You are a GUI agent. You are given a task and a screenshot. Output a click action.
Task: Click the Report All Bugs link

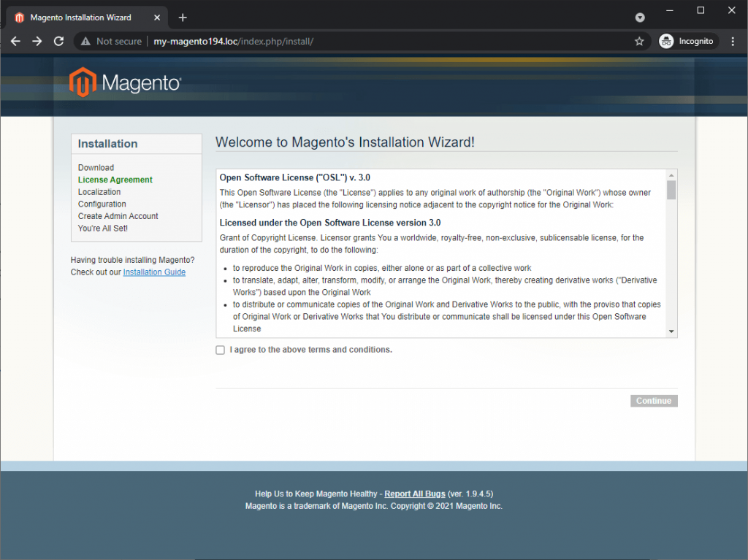(414, 494)
